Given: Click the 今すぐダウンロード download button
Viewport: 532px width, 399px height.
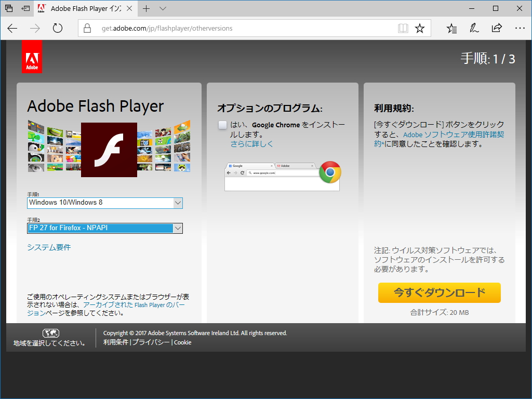Looking at the screenshot, I should (439, 292).
